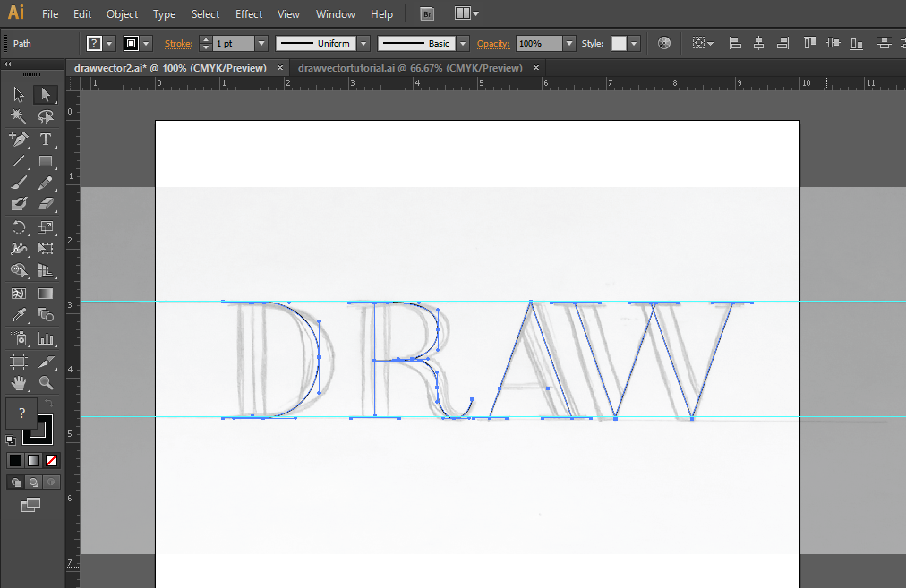Select the Rectangle tool
Image resolution: width=906 pixels, height=588 pixels.
click(x=45, y=161)
